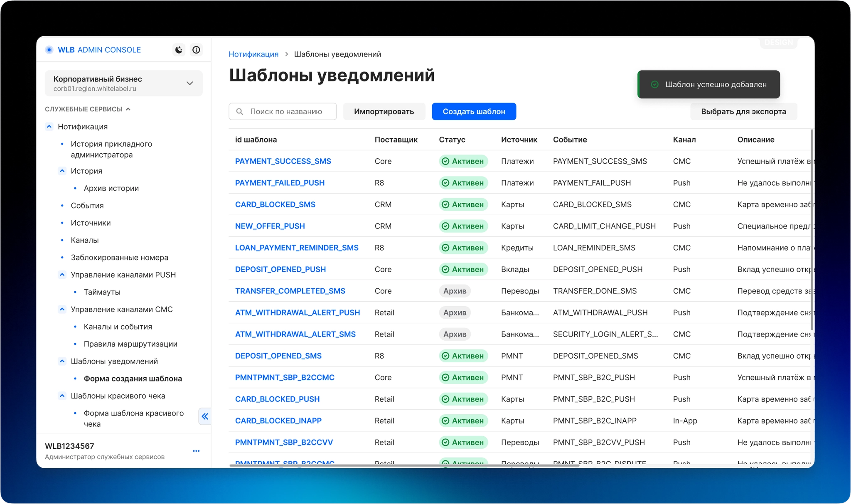Viewport: 851px width, 504px height.
Task: Toggle dark mode with the moon icon
Action: 179,50
